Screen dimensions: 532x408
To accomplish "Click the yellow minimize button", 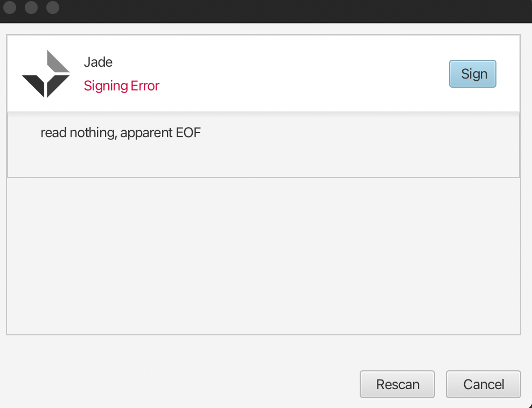I will (31, 8).
